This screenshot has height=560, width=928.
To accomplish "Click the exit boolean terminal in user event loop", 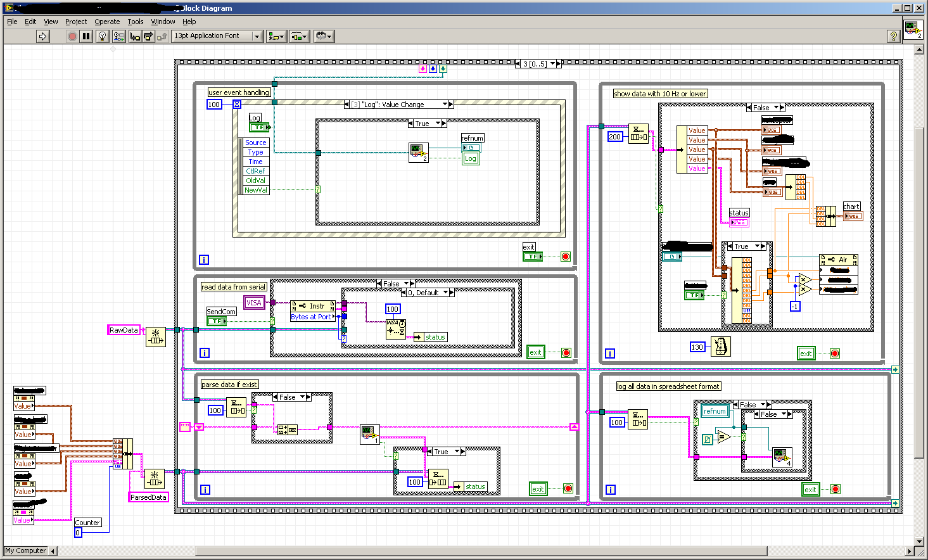I will [532, 257].
